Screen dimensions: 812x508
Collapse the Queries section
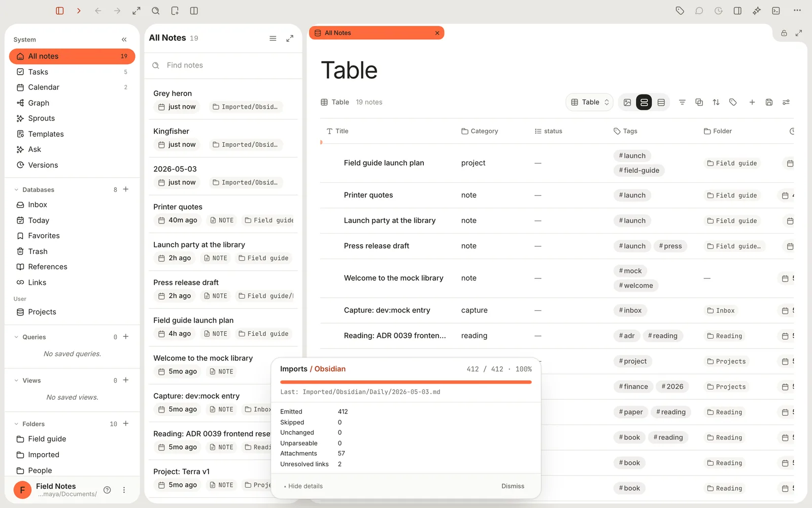tap(16, 337)
